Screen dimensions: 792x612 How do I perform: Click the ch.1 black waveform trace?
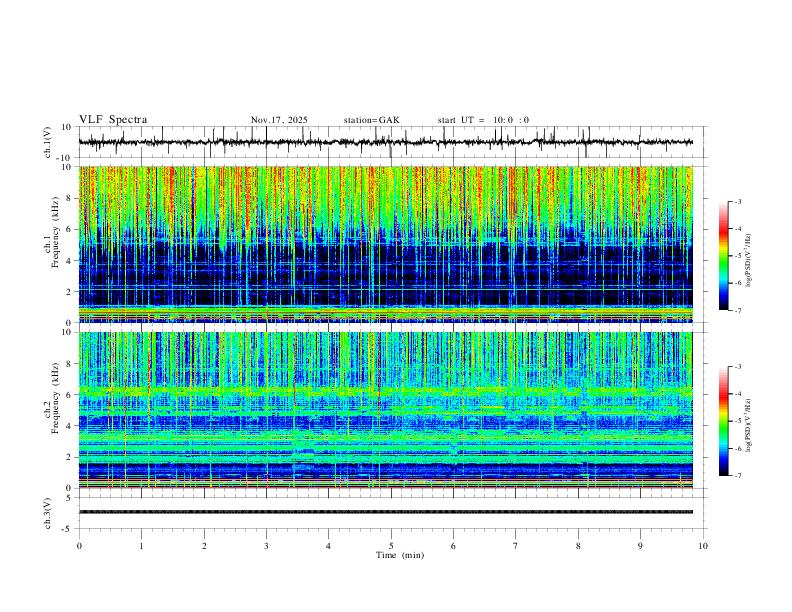pyautogui.click(x=385, y=142)
